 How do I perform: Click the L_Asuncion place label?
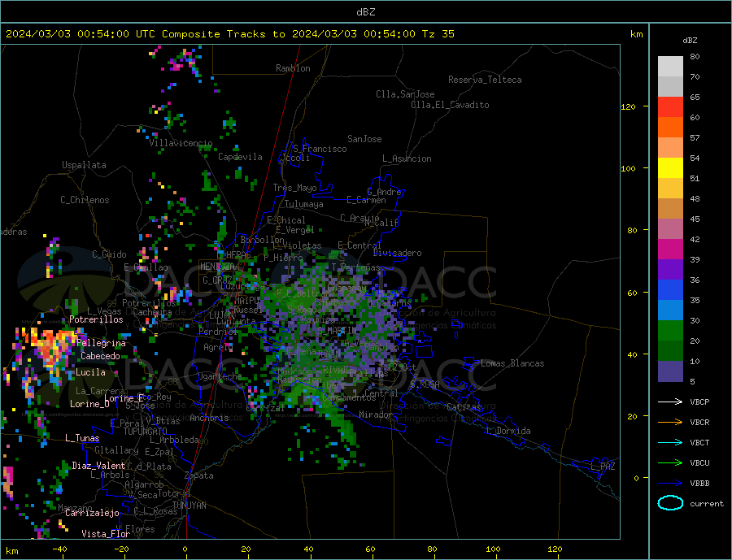[x=407, y=158]
